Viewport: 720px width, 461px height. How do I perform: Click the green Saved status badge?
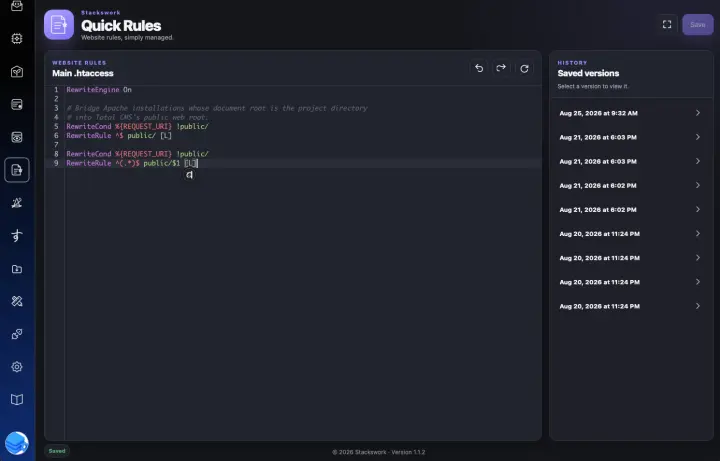pos(57,451)
